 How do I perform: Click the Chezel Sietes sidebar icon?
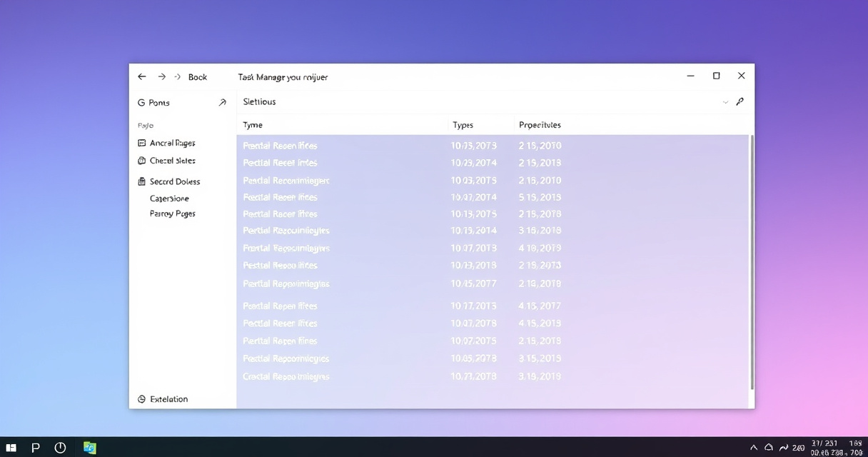click(142, 161)
